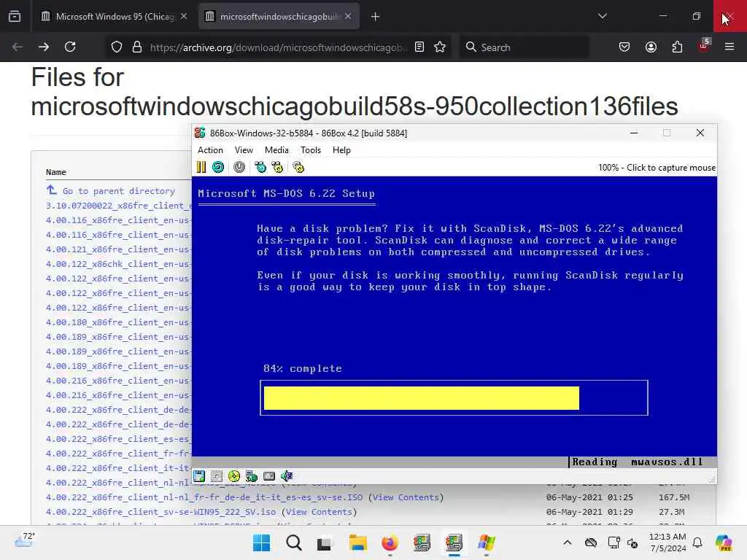
Task: Click the site security padlock icon
Action: click(x=137, y=47)
